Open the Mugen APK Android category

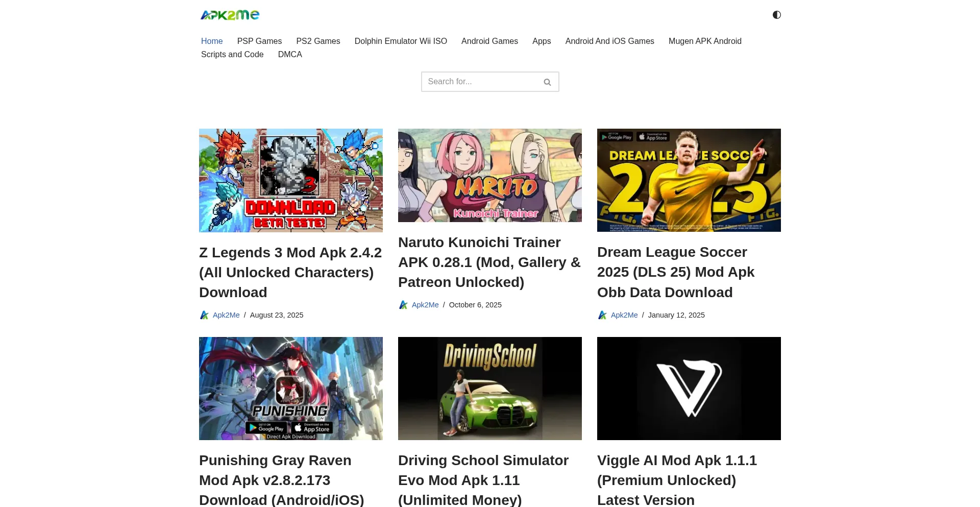pos(705,41)
